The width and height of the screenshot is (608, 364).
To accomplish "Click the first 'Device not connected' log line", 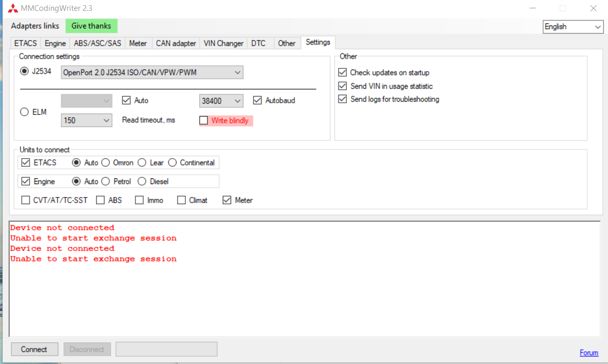I will 62,228.
